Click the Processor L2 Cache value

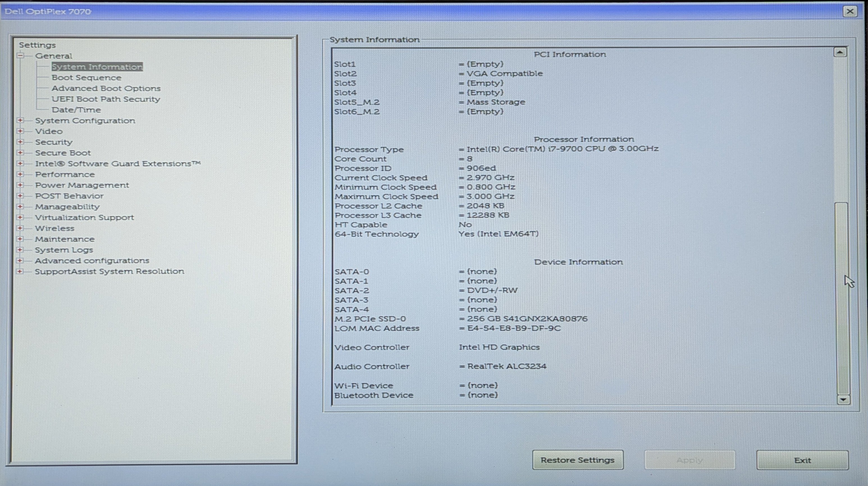pyautogui.click(x=485, y=206)
